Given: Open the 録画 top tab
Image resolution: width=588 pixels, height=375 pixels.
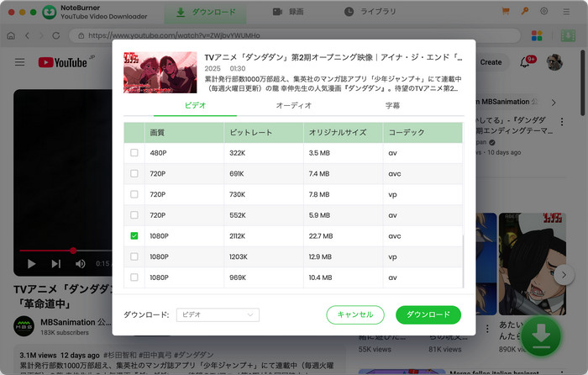Looking at the screenshot, I should tap(288, 12).
